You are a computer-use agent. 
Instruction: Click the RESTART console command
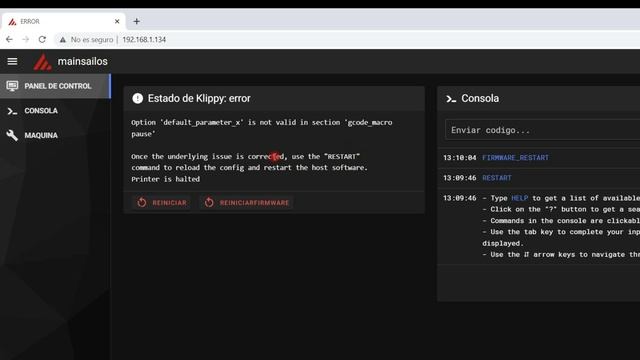click(x=497, y=178)
